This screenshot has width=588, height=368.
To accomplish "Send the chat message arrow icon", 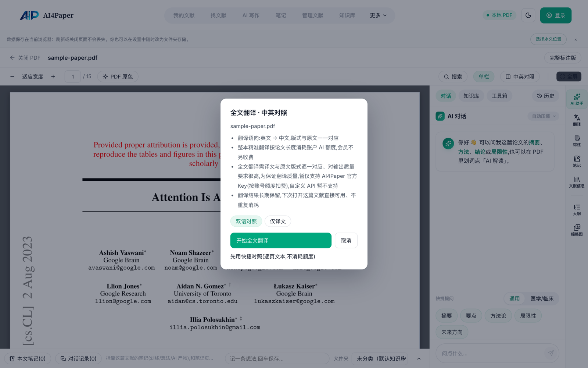I will pos(551,353).
